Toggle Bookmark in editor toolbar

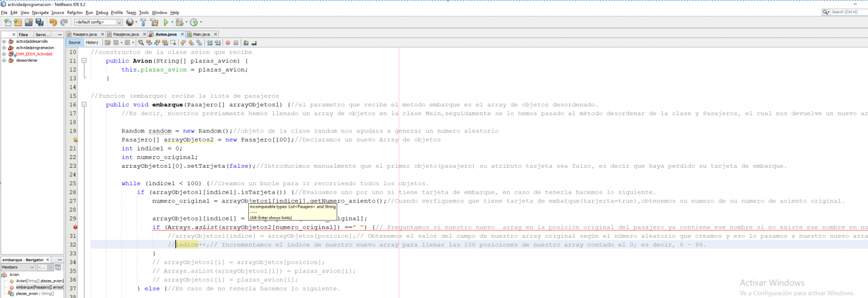[x=199, y=42]
